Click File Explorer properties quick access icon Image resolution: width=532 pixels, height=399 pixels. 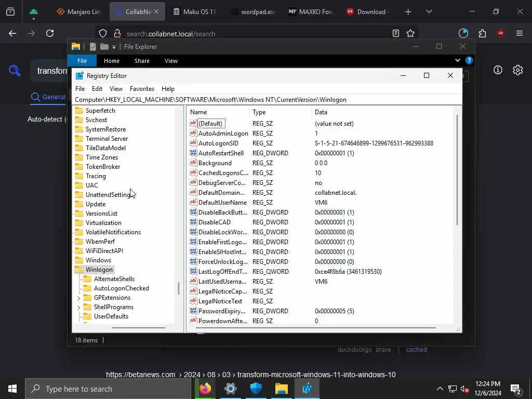[92, 47]
